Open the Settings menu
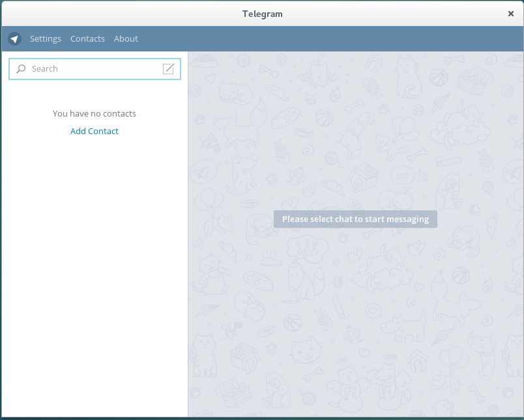 [46, 38]
